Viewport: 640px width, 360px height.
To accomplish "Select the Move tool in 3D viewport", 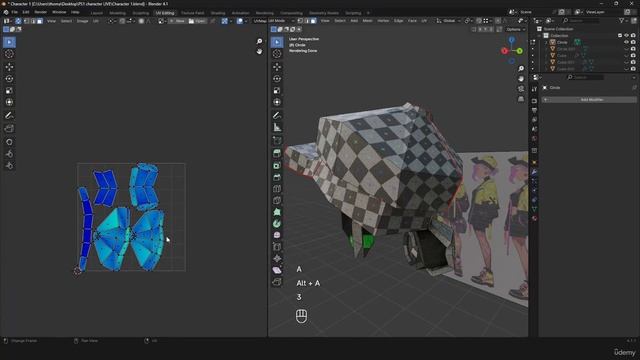I will click(277, 67).
